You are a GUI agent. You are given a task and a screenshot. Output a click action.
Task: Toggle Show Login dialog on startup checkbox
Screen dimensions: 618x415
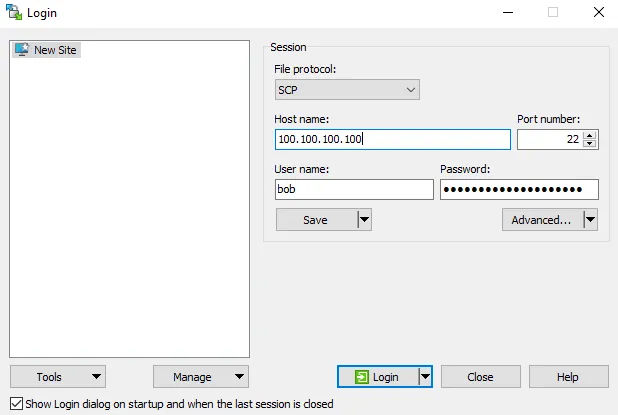pyautogui.click(x=15, y=404)
